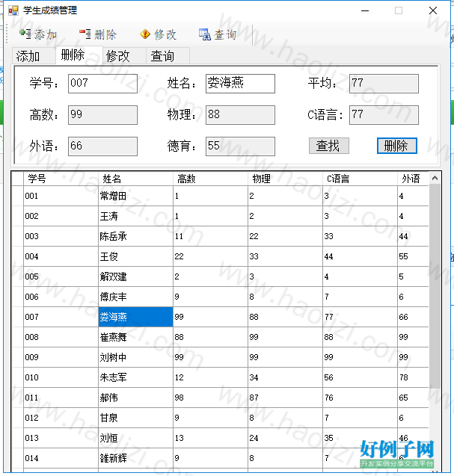Click the 姓名 column header
Screen dimensions: 454x476
tap(135, 179)
